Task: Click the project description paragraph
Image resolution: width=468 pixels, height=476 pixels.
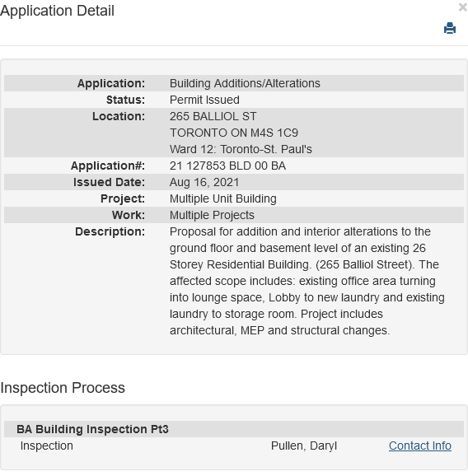Action: [x=307, y=281]
